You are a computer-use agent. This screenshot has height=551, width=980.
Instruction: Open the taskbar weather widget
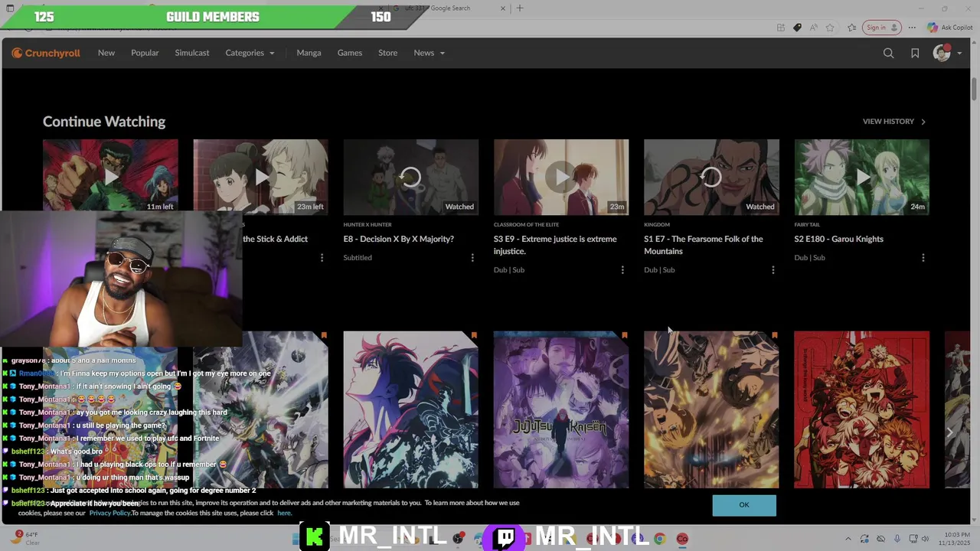coord(24,539)
